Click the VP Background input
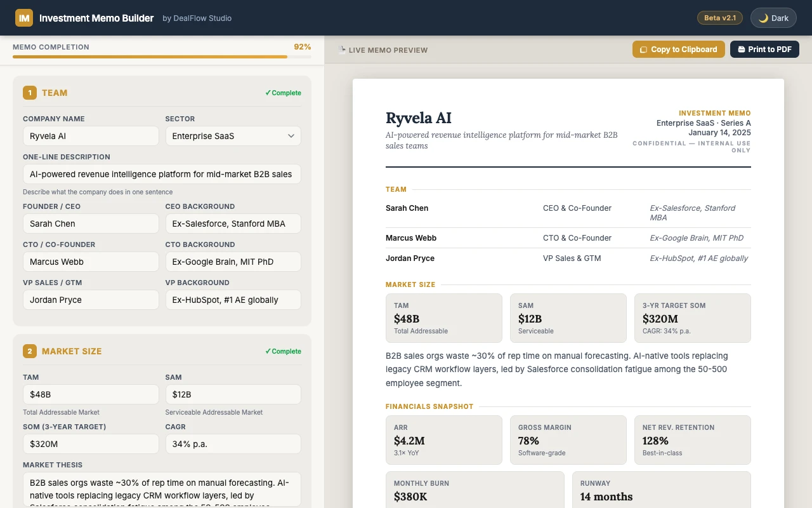 coord(233,300)
